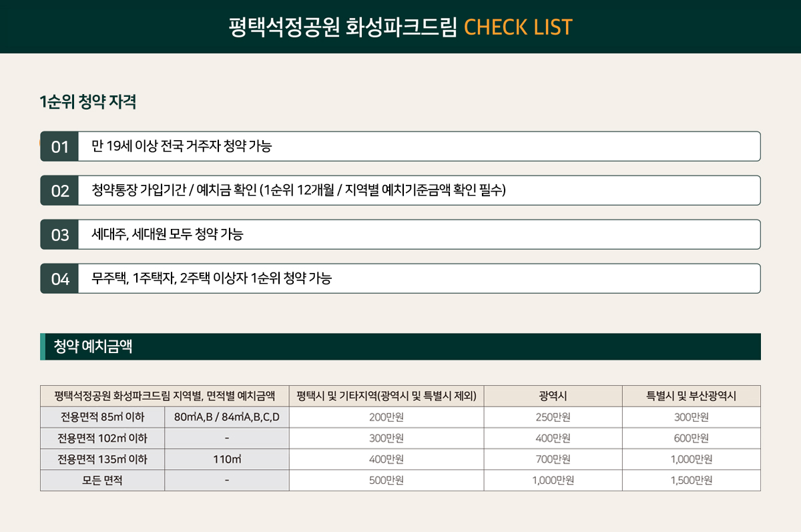Viewport: 801px width, 532px height.
Task: Click the '500만원' cell
Action: (x=386, y=481)
